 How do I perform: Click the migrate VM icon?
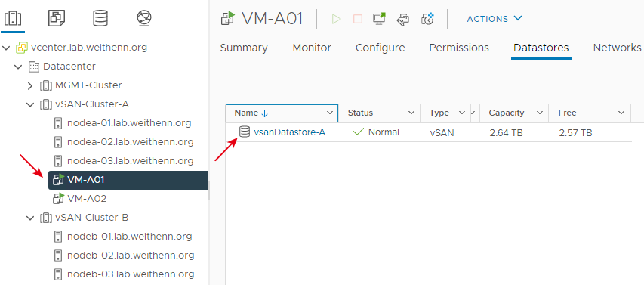coord(403,20)
